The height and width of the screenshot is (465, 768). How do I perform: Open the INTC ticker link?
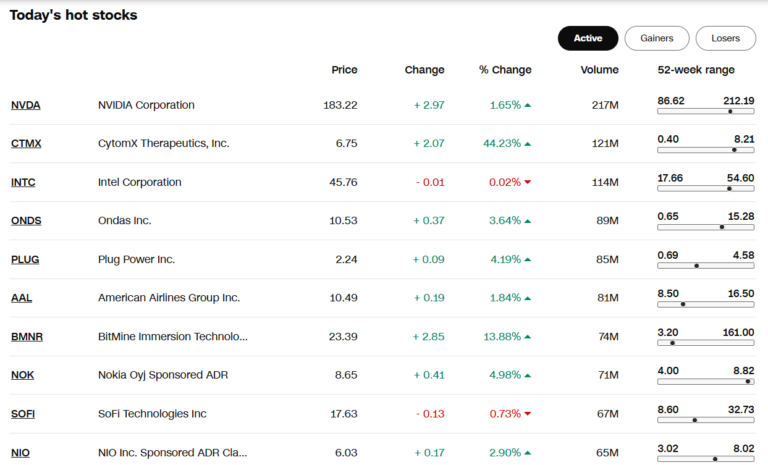(x=23, y=182)
